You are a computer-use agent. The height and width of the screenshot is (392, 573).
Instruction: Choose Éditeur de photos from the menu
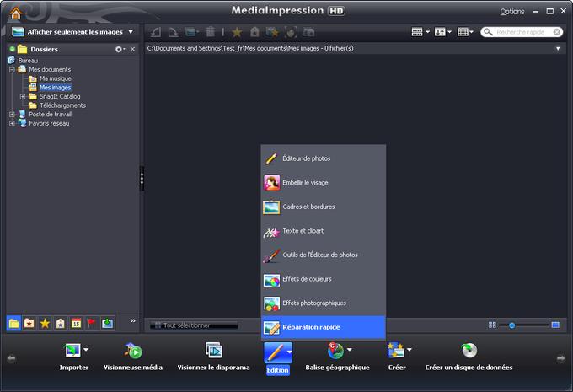pyautogui.click(x=324, y=158)
